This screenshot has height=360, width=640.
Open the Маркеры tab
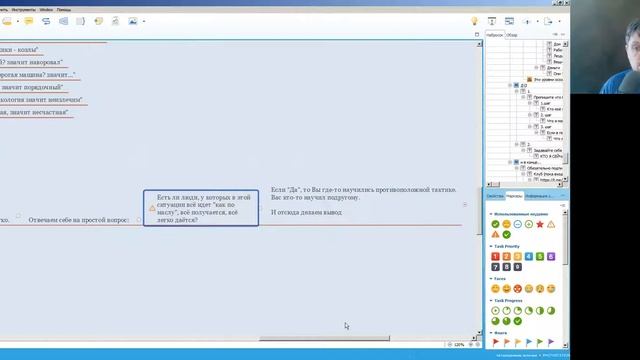(514, 196)
